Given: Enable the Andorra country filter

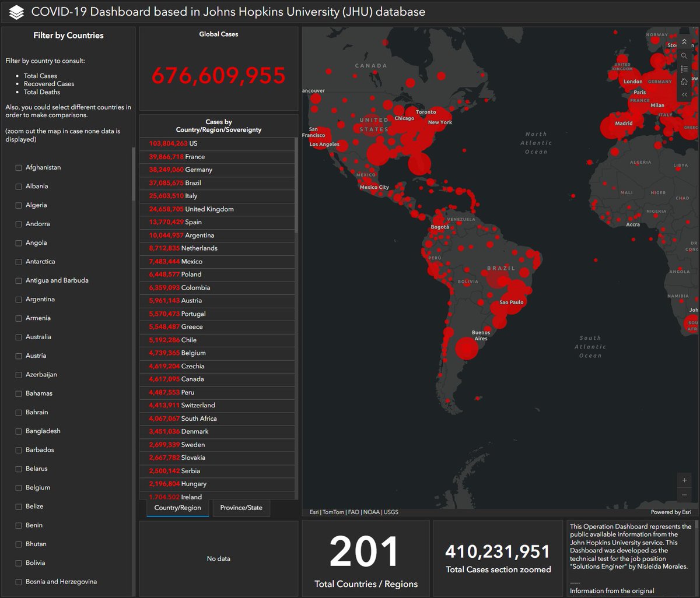Looking at the screenshot, I should (19, 224).
